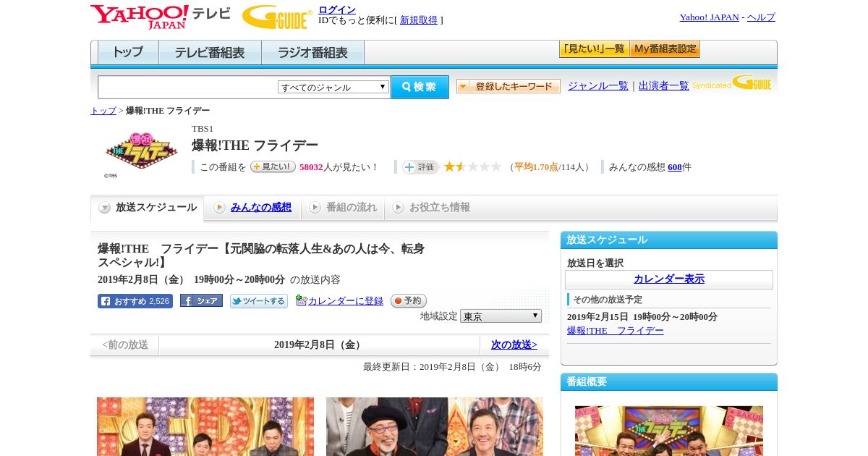868x456 pixels.
Task: Open the ラジオ番組表 tab
Action: point(312,52)
